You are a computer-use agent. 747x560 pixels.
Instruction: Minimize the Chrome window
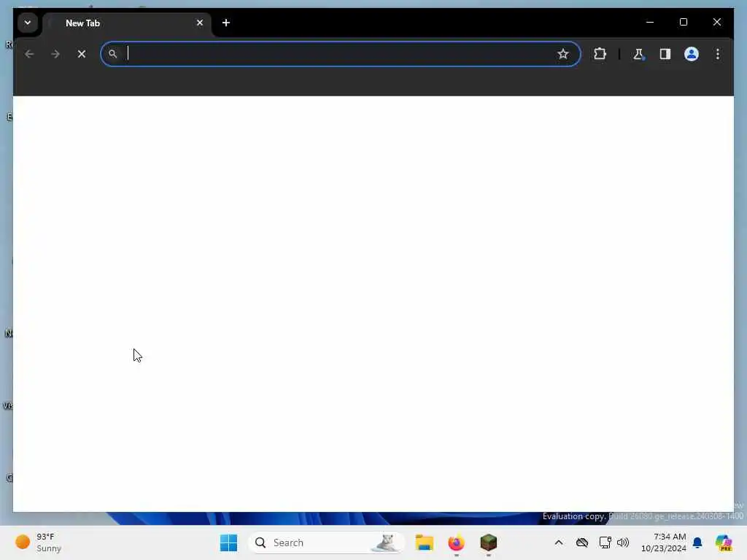point(650,22)
